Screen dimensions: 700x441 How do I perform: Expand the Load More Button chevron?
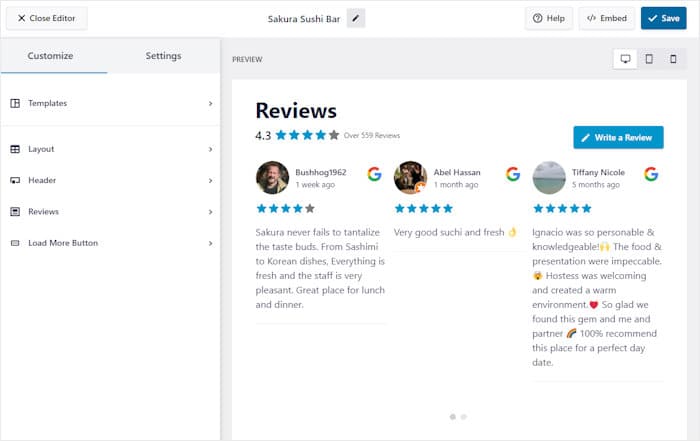click(x=210, y=243)
